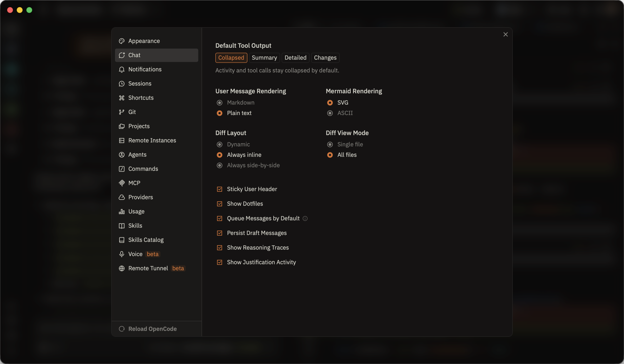Click info icon beside Queue Messages
This screenshot has height=364, width=624.
coord(305,219)
